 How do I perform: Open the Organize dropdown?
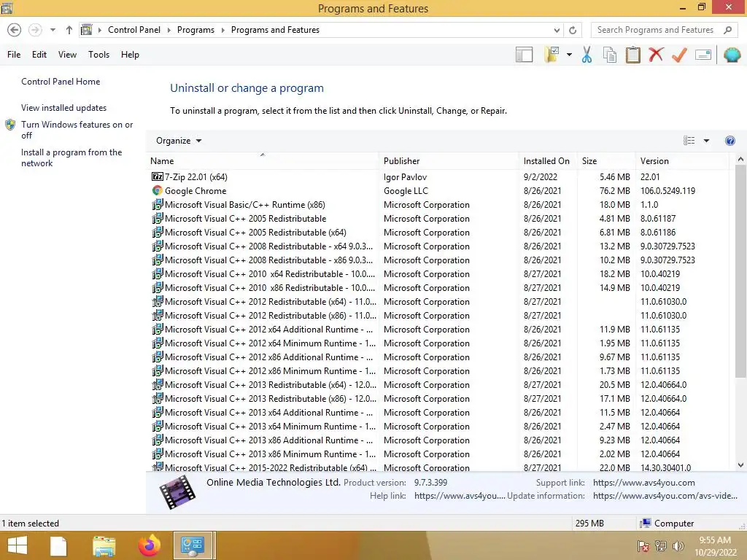pos(179,141)
